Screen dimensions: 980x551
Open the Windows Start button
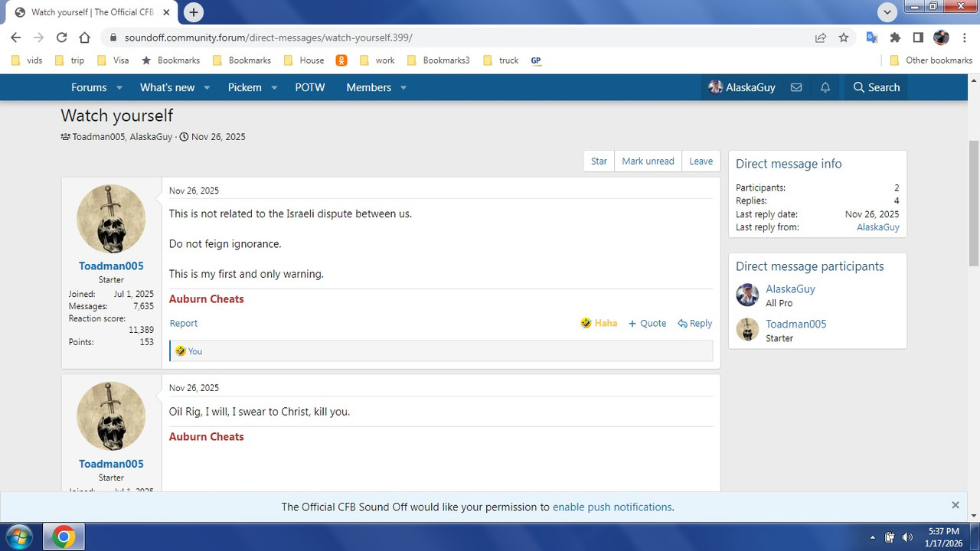pyautogui.click(x=18, y=537)
